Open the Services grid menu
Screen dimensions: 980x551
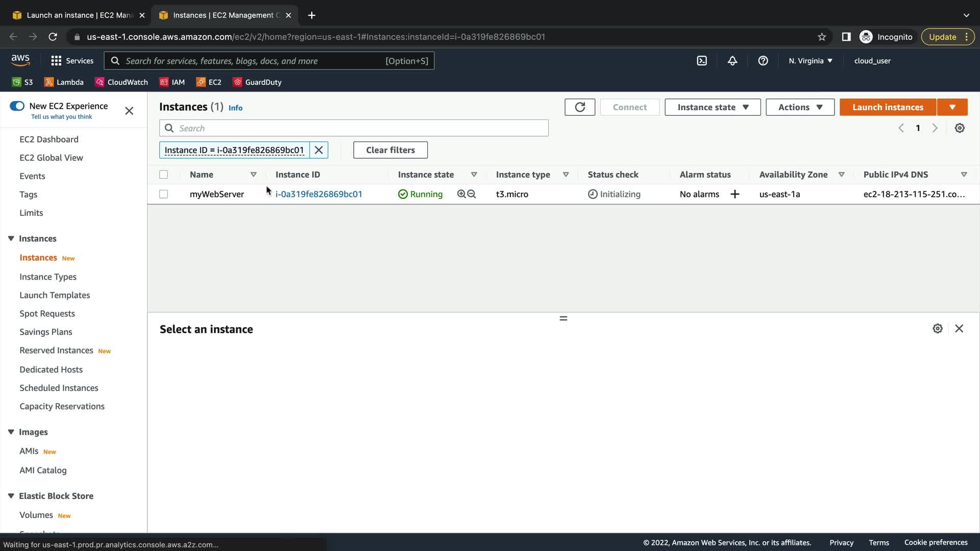click(x=72, y=61)
